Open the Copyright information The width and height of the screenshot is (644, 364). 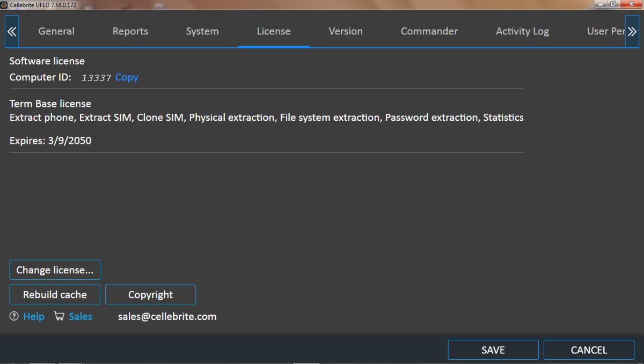tap(150, 295)
